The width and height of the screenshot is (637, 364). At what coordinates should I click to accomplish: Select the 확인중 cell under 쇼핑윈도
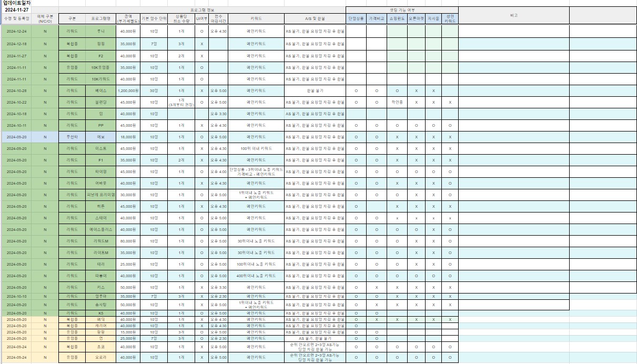[397, 102]
